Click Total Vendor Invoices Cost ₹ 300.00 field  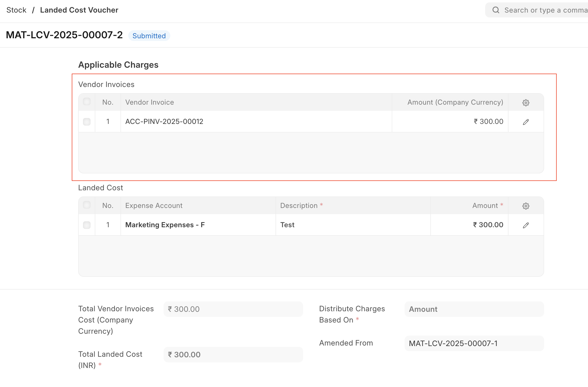click(x=233, y=309)
